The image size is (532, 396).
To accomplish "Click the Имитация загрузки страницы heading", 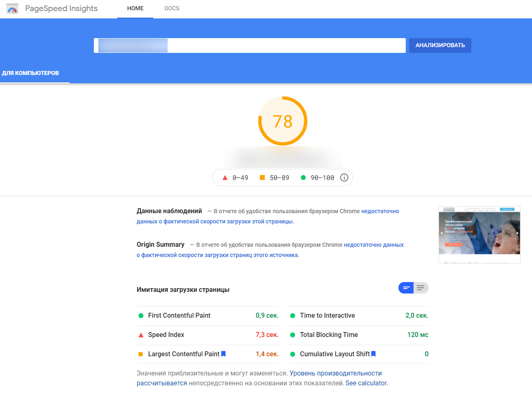I will click(183, 290).
